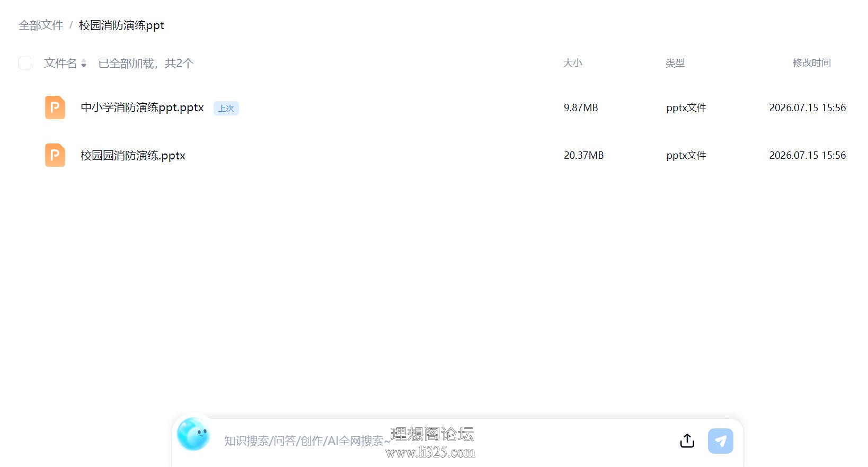The height and width of the screenshot is (467, 868).
Task: Sort the list by 文件名 column
Action: click(65, 64)
